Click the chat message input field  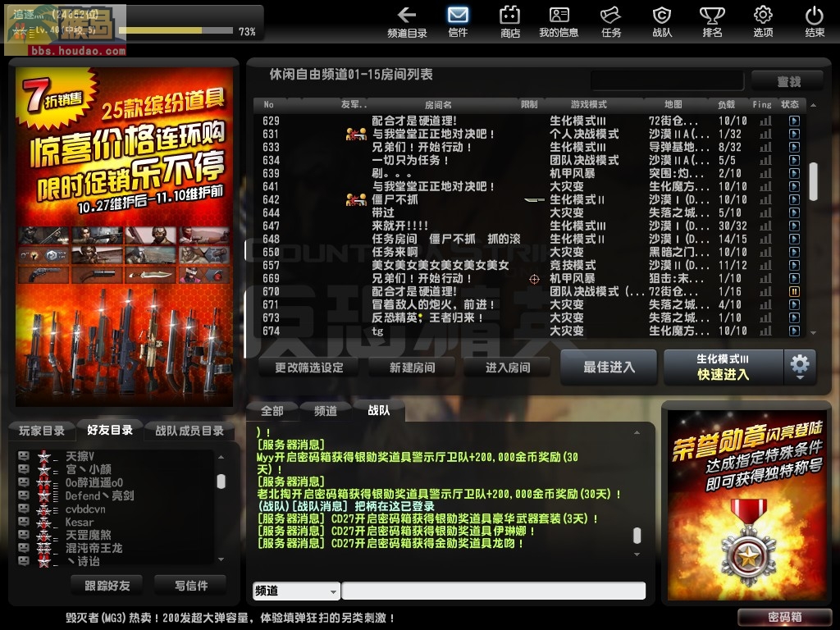coord(493,591)
